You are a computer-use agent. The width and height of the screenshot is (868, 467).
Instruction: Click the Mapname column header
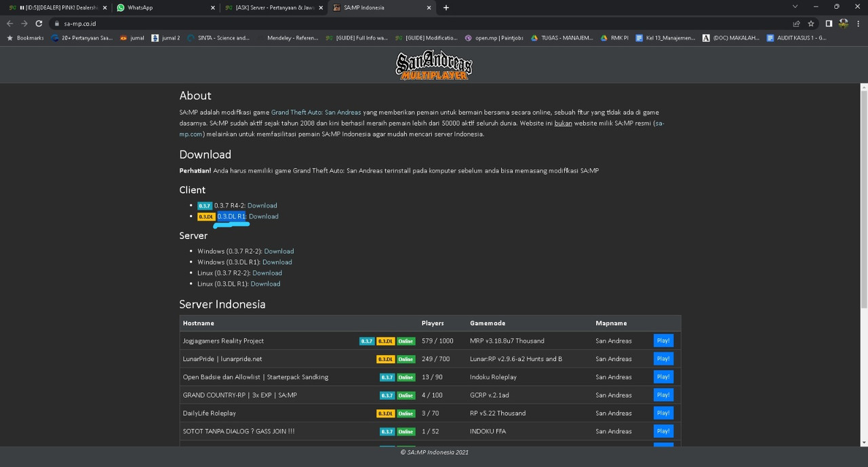pos(611,323)
